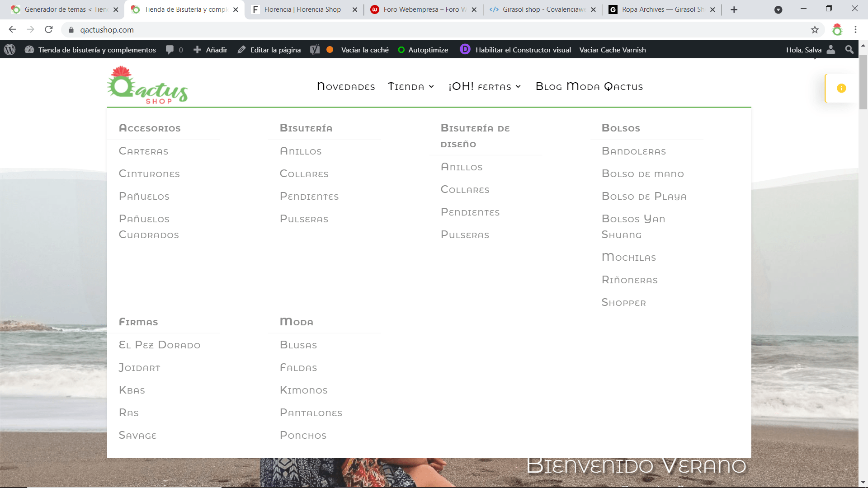Go back to previous page
The image size is (868, 488).
point(12,30)
